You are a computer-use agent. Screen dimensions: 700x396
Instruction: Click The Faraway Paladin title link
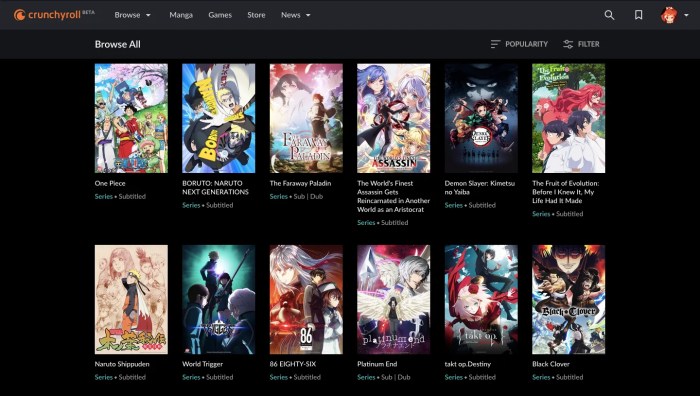tap(300, 183)
